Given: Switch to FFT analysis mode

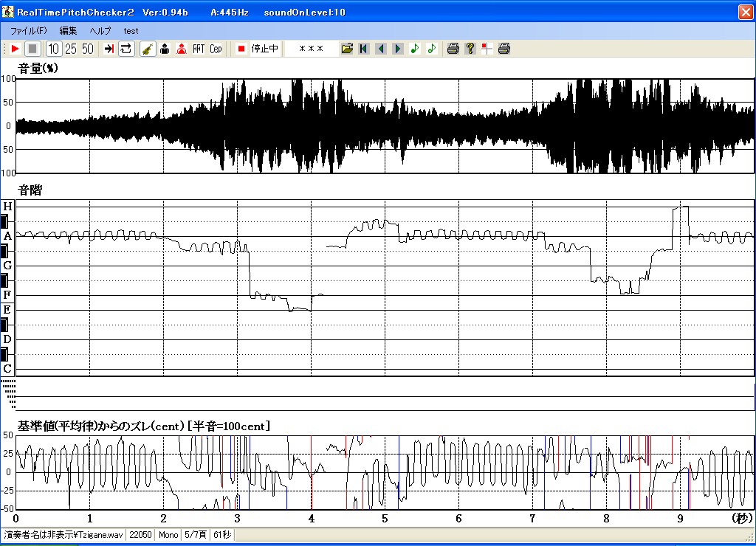Looking at the screenshot, I should point(198,49).
